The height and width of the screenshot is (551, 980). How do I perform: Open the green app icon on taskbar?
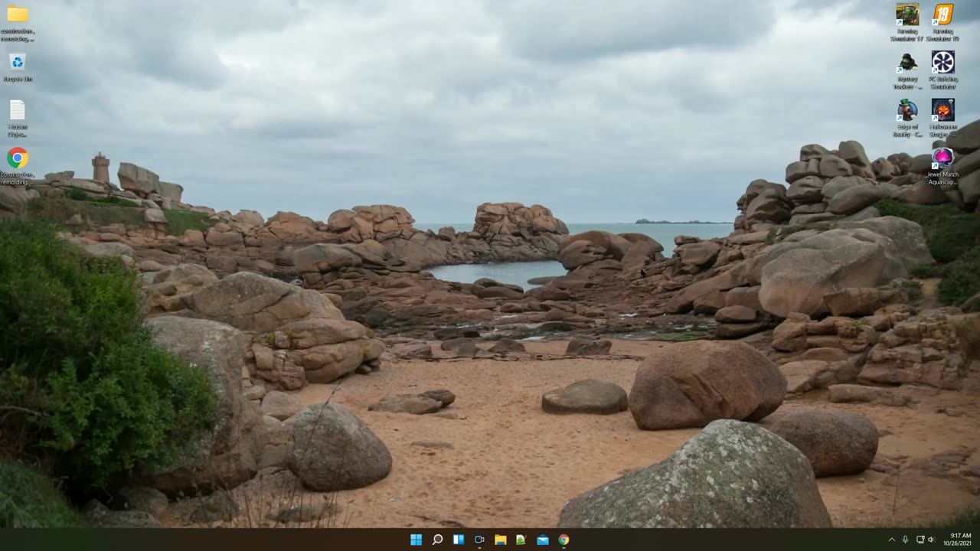(521, 540)
